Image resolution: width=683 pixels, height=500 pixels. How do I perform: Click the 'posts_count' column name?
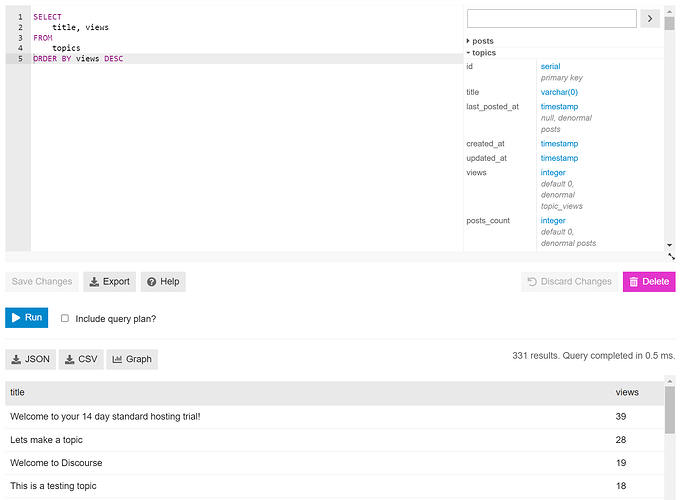pos(488,221)
